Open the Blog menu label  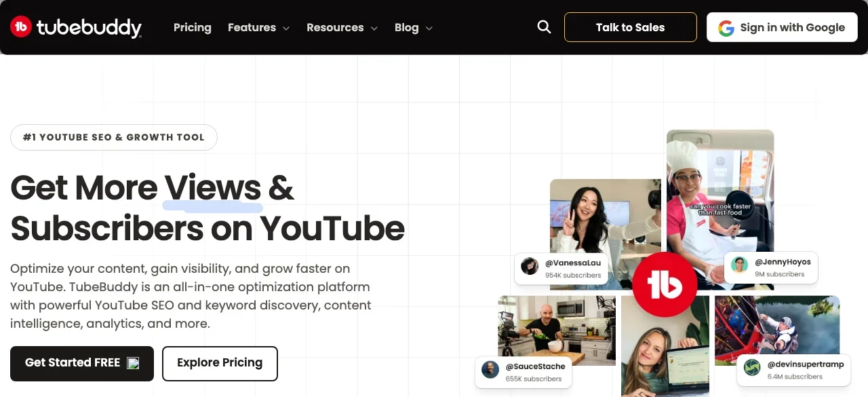pos(406,28)
